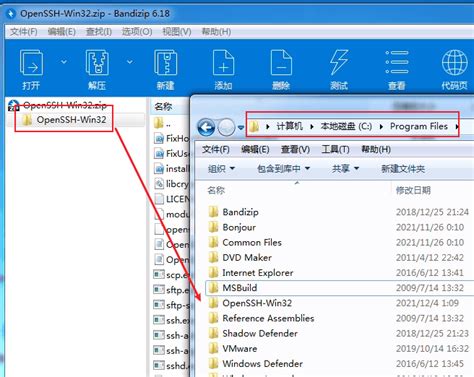Click the Bandizip 打开 (Open) toolbar icon
This screenshot has width=474, height=377.
pyautogui.click(x=31, y=62)
